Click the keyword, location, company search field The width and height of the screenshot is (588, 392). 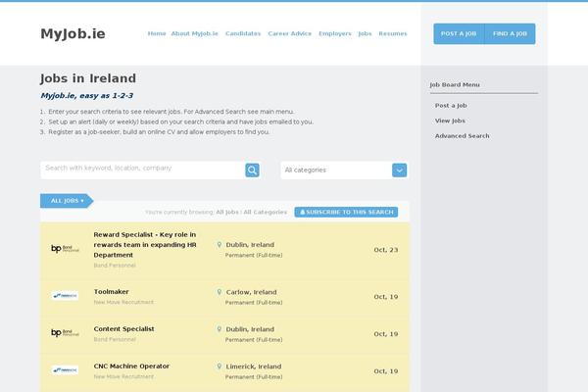142,169
